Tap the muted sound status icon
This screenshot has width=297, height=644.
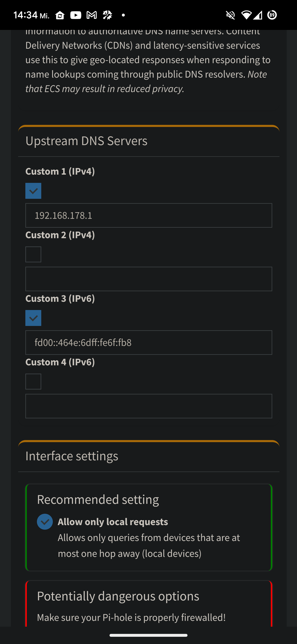[230, 15]
